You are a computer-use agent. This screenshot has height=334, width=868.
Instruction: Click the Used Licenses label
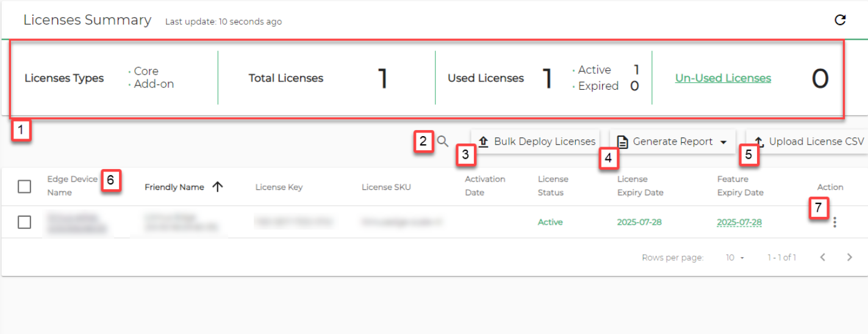tap(486, 78)
